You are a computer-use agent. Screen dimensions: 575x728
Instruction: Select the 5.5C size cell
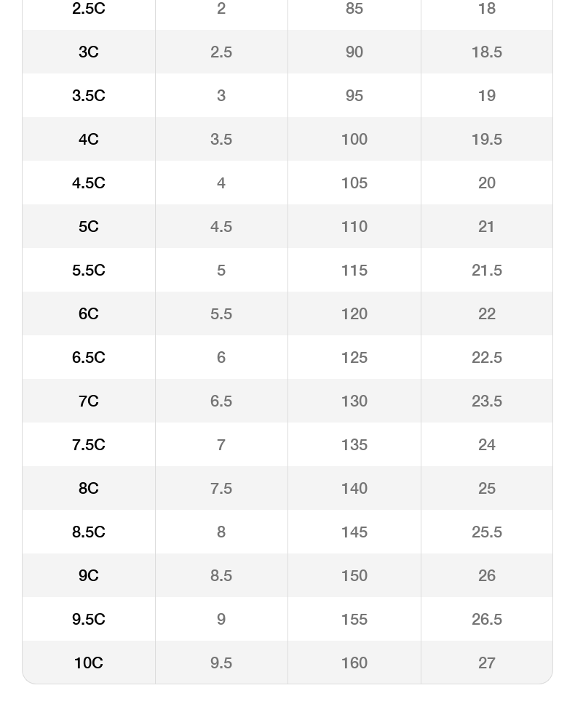[x=88, y=271]
